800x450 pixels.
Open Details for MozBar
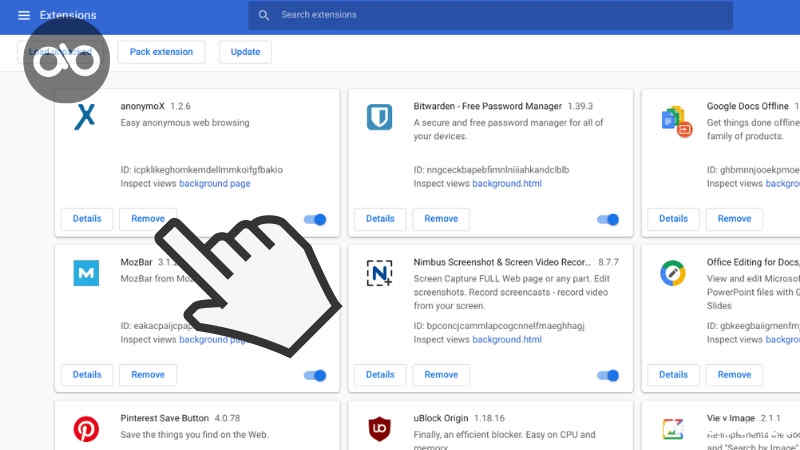pos(87,375)
